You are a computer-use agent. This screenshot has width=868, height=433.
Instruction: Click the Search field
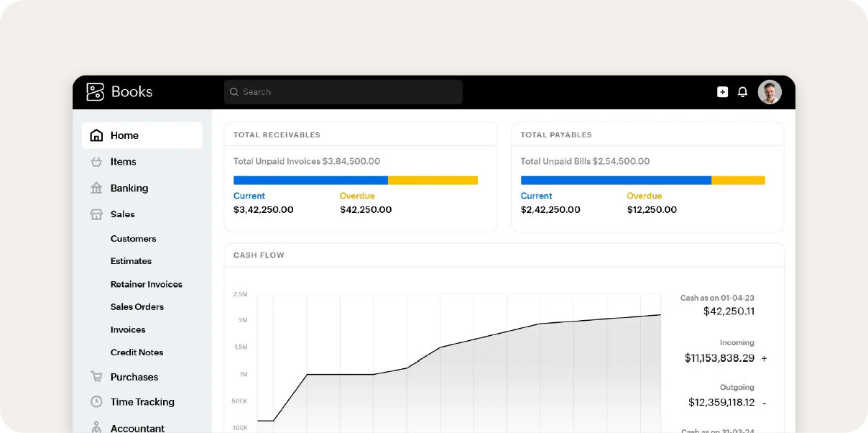[343, 91]
